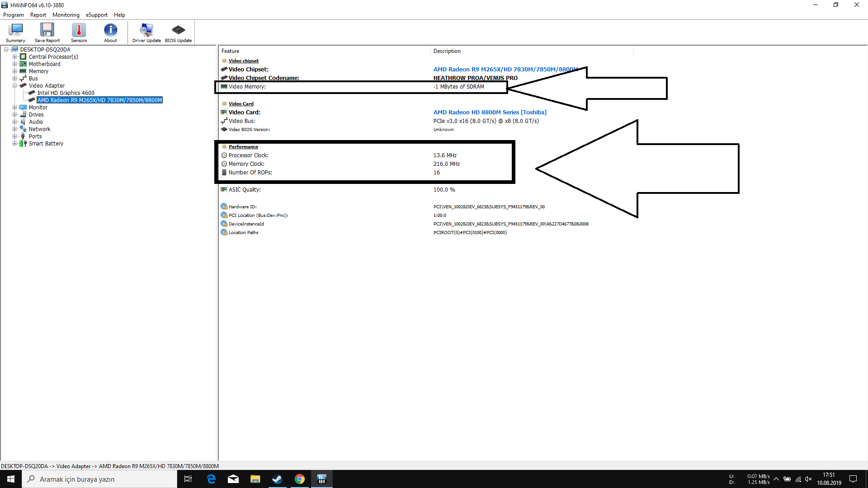Image resolution: width=868 pixels, height=488 pixels.
Task: Select the Network tree item
Action: [39, 129]
